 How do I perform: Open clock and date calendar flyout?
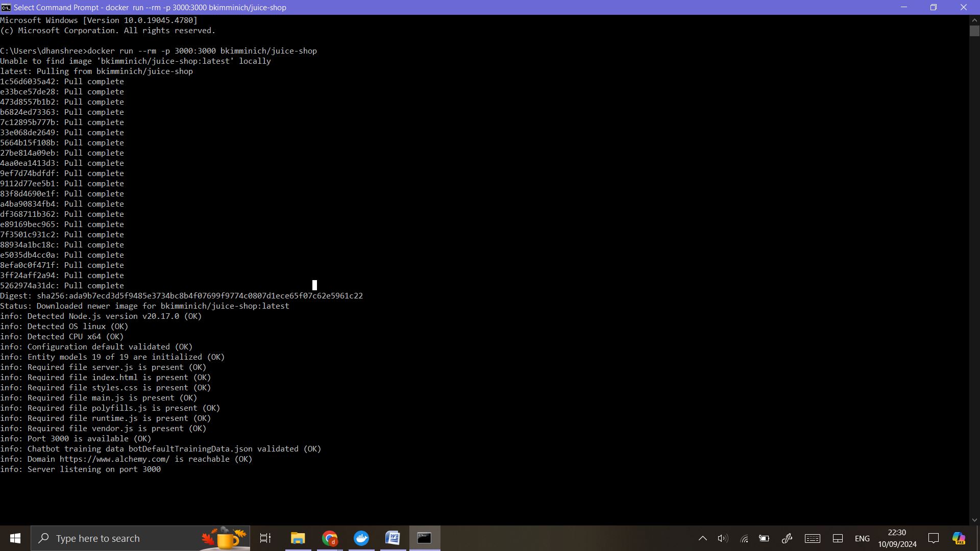897,538
